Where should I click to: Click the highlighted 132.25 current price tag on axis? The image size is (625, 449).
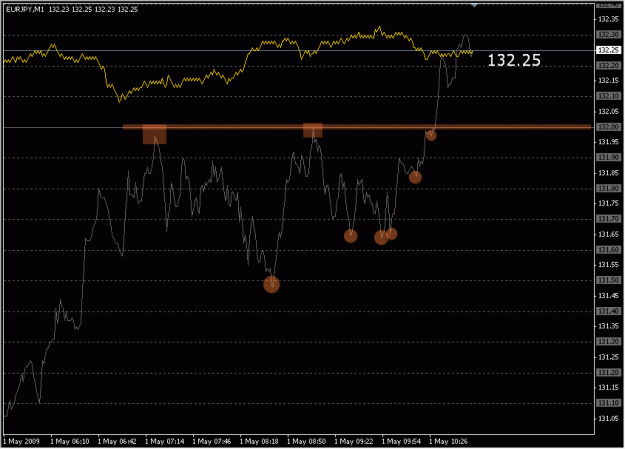pyautogui.click(x=609, y=50)
